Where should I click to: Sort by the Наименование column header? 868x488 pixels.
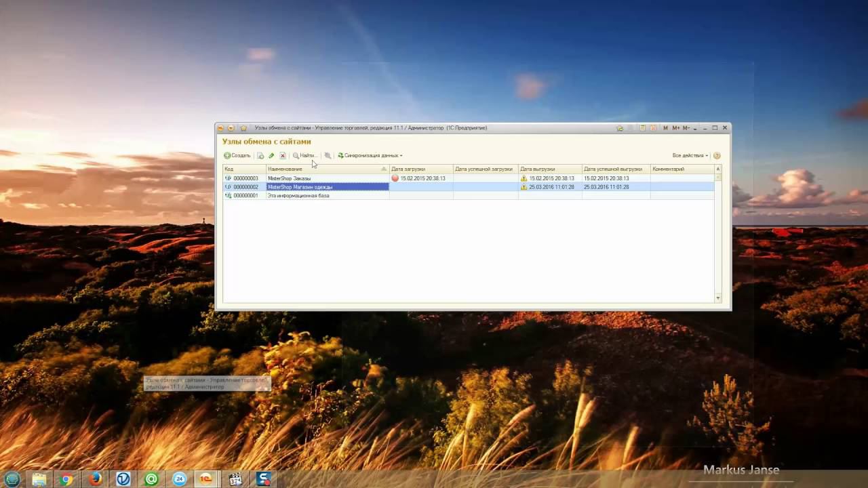(328, 169)
